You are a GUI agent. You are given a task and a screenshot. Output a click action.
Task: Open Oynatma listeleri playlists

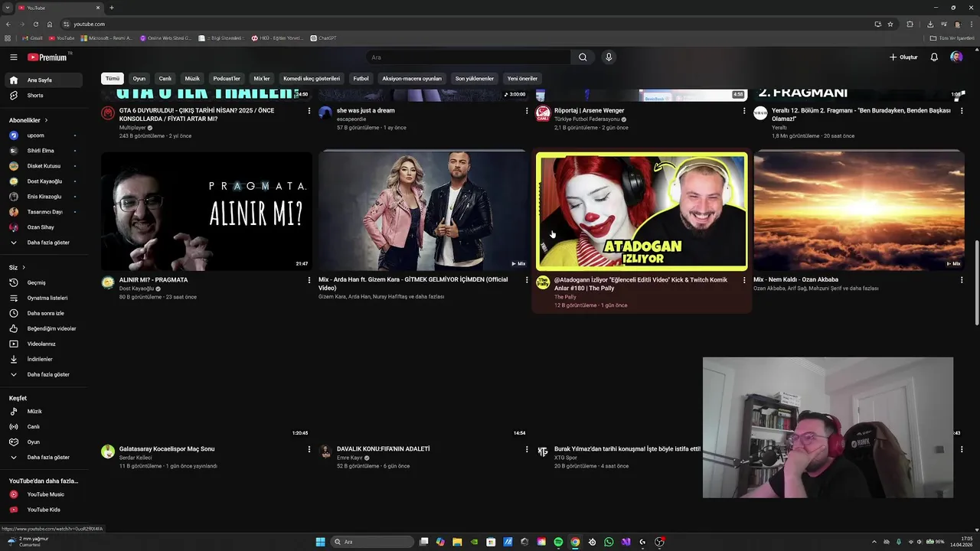(44, 298)
